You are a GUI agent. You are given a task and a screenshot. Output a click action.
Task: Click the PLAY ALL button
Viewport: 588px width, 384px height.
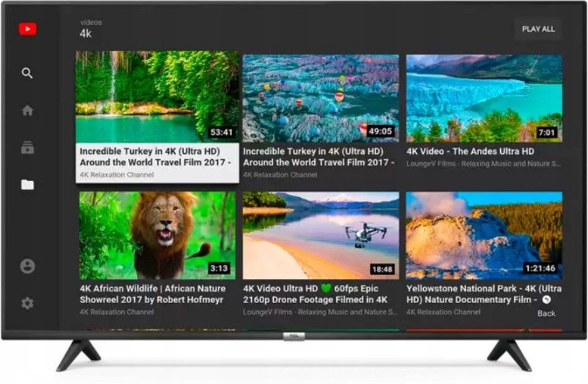[538, 29]
